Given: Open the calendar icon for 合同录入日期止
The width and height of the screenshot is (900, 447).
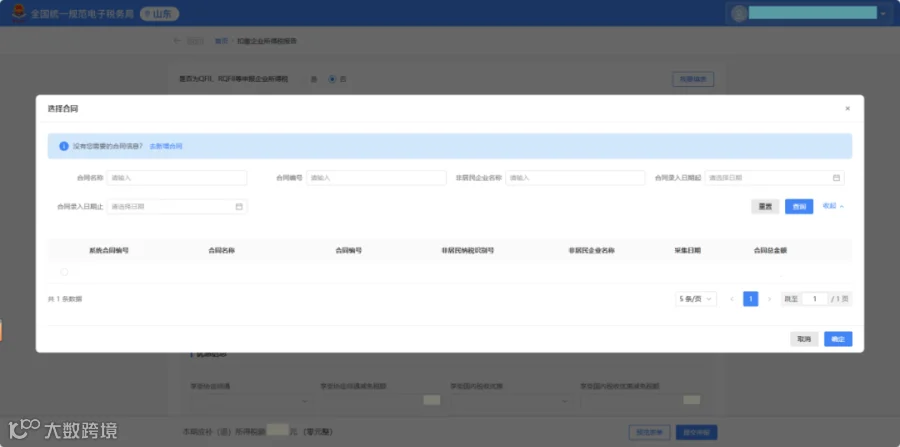Looking at the screenshot, I should [x=239, y=207].
